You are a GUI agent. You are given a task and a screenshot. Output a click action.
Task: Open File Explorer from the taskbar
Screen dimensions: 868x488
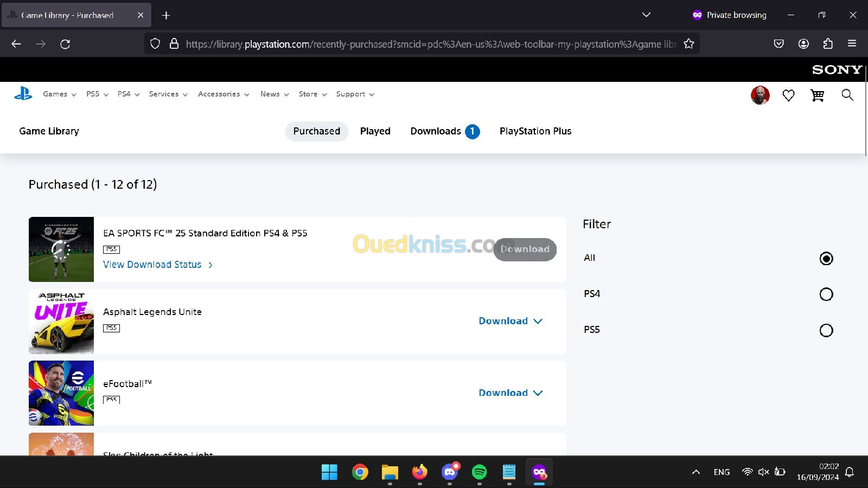click(x=390, y=472)
